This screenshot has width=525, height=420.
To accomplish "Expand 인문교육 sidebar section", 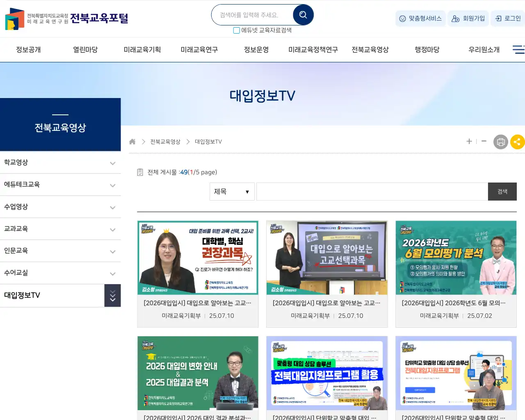I will [x=60, y=251].
